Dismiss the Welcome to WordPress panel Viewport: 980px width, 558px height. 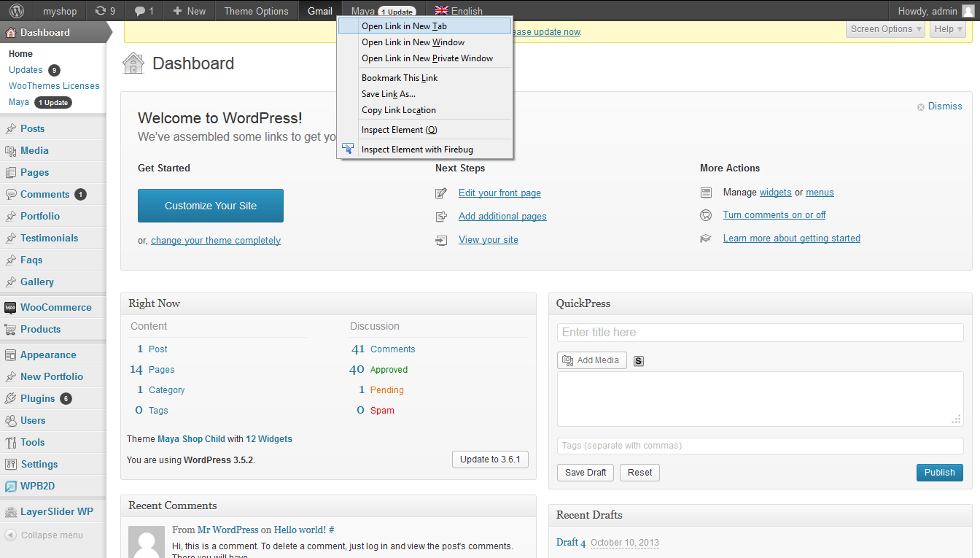[940, 106]
